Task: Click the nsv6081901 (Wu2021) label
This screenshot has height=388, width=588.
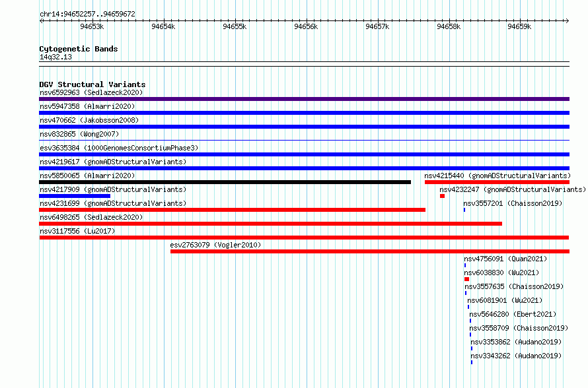Action: (505, 300)
